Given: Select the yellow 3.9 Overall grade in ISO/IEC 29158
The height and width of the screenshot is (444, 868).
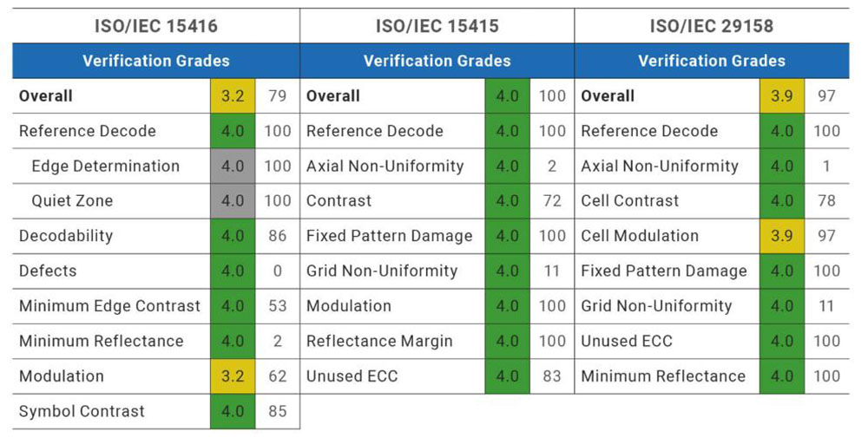Looking at the screenshot, I should (x=782, y=96).
